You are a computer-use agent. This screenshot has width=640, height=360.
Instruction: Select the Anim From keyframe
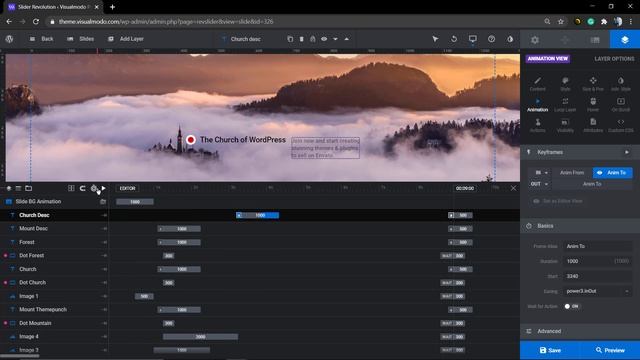(x=572, y=173)
